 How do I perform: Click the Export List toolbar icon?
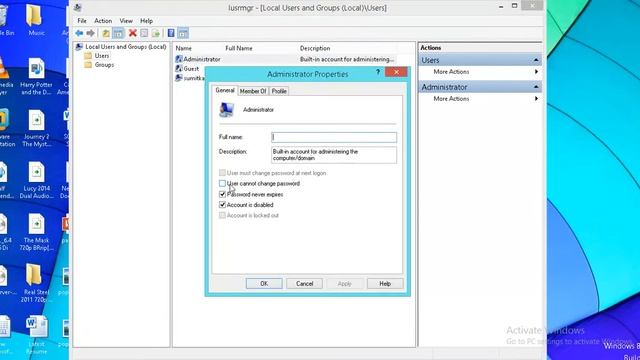pyautogui.click(x=156, y=33)
